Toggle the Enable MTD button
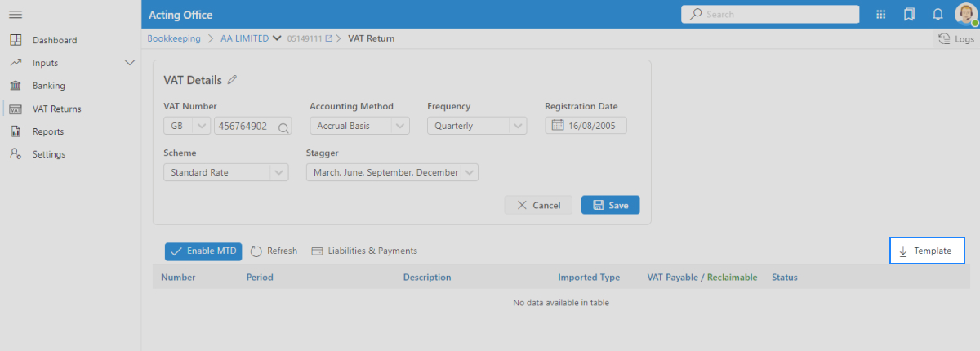Image resolution: width=980 pixels, height=351 pixels. (x=203, y=251)
